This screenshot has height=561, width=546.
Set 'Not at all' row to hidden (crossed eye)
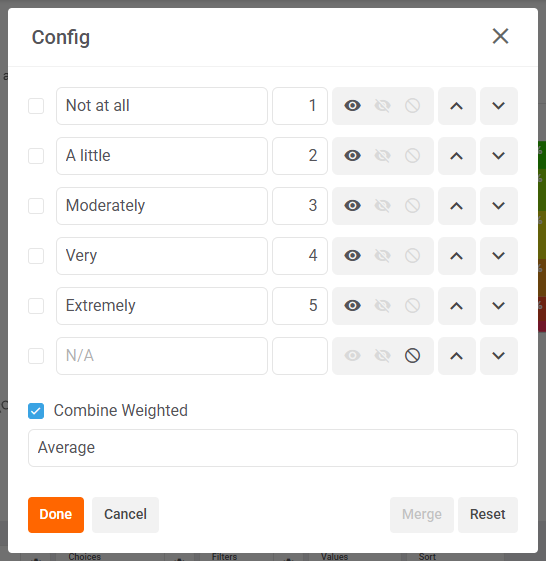tap(382, 106)
